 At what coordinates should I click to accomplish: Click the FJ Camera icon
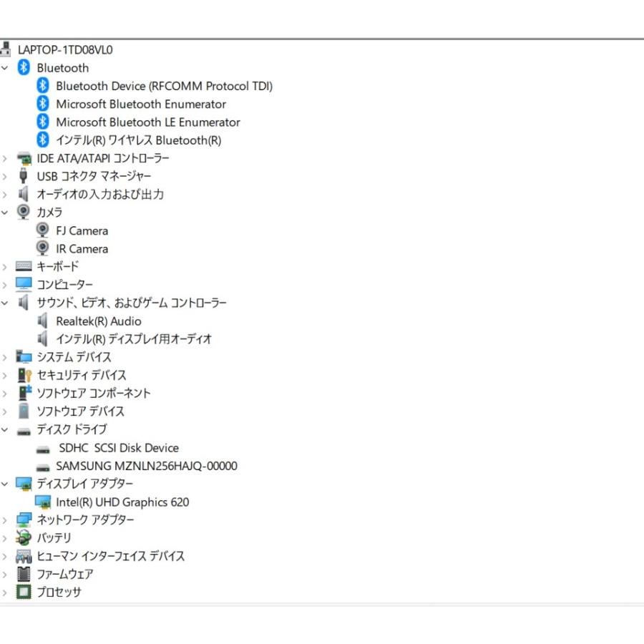42,230
